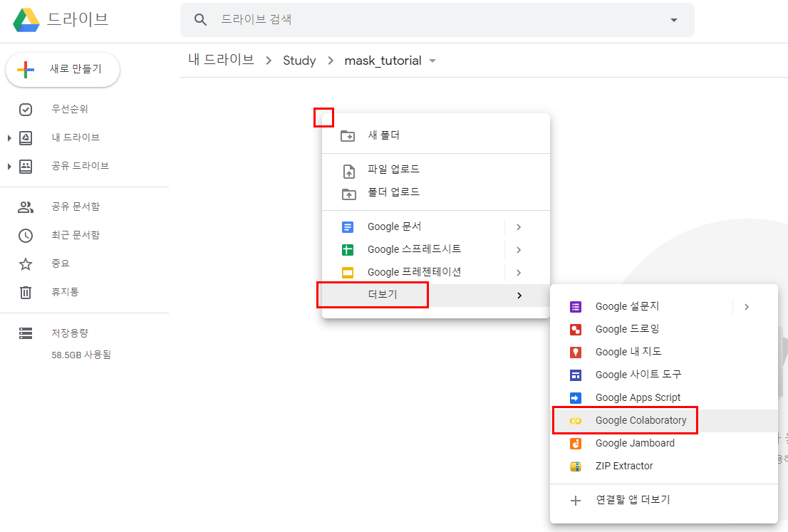Select Google Apps Script from submenu
The image size is (788, 532).
click(664, 397)
